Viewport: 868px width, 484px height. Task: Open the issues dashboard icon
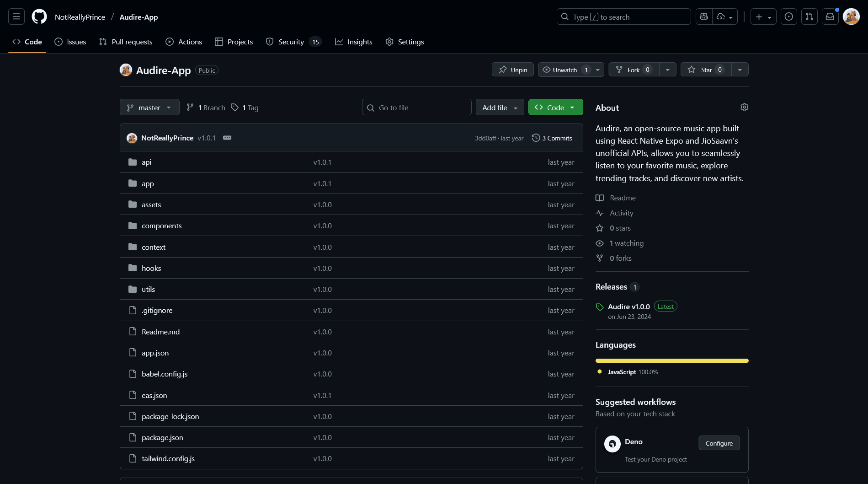[788, 16]
